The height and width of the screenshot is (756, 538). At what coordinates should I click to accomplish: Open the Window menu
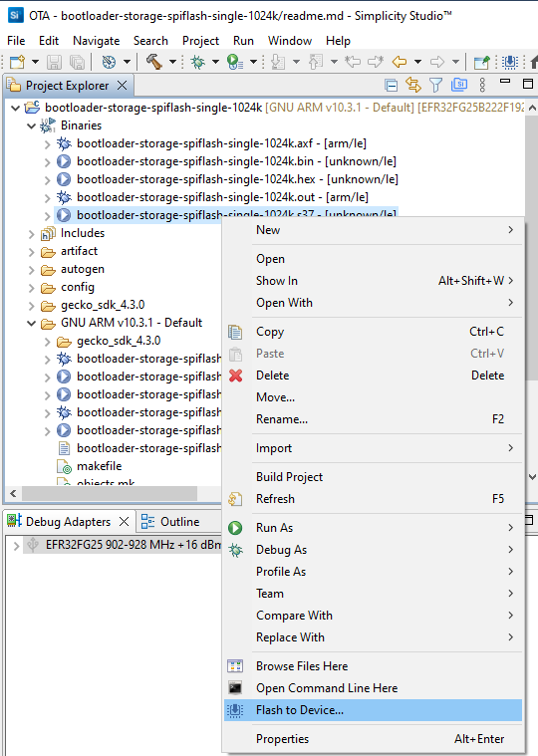click(290, 41)
